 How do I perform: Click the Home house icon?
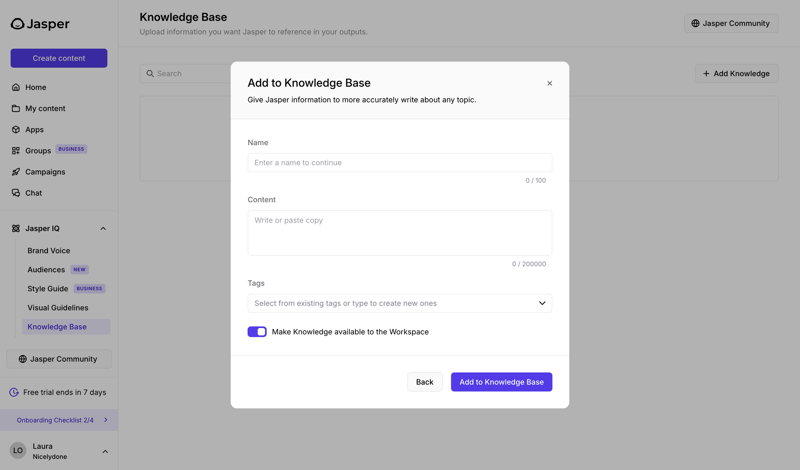click(x=16, y=87)
